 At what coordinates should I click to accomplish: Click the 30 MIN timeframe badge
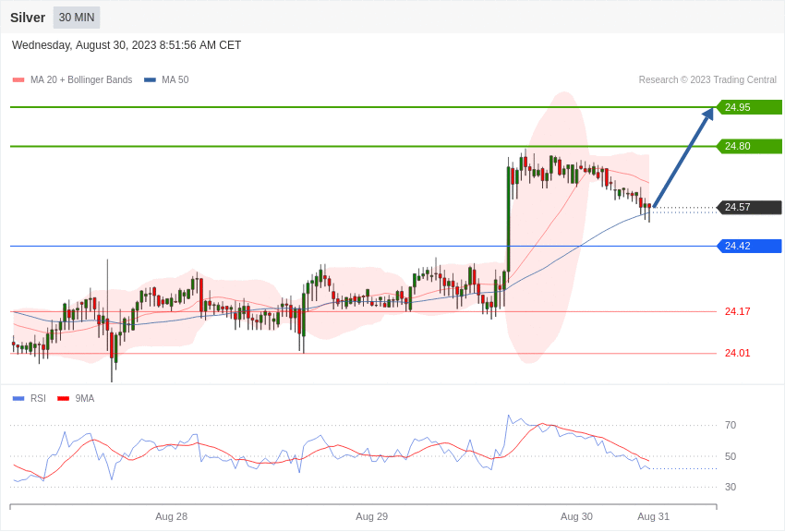coord(77,18)
